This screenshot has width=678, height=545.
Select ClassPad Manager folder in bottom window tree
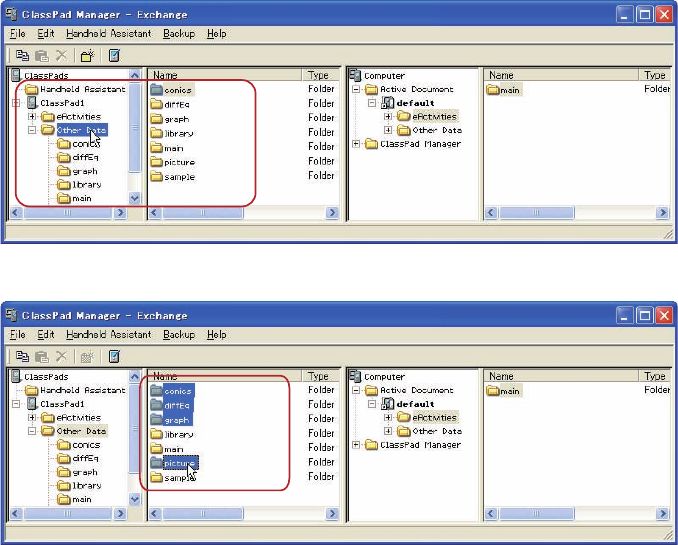tap(413, 445)
